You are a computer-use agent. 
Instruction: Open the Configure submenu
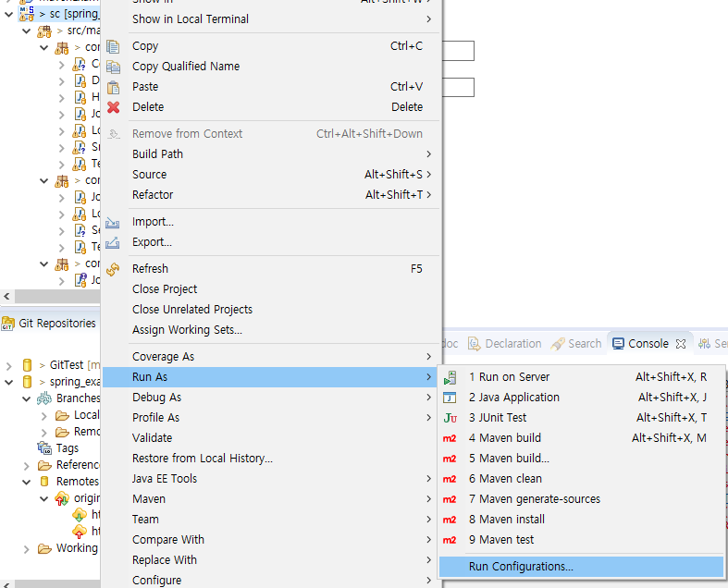coord(270,580)
